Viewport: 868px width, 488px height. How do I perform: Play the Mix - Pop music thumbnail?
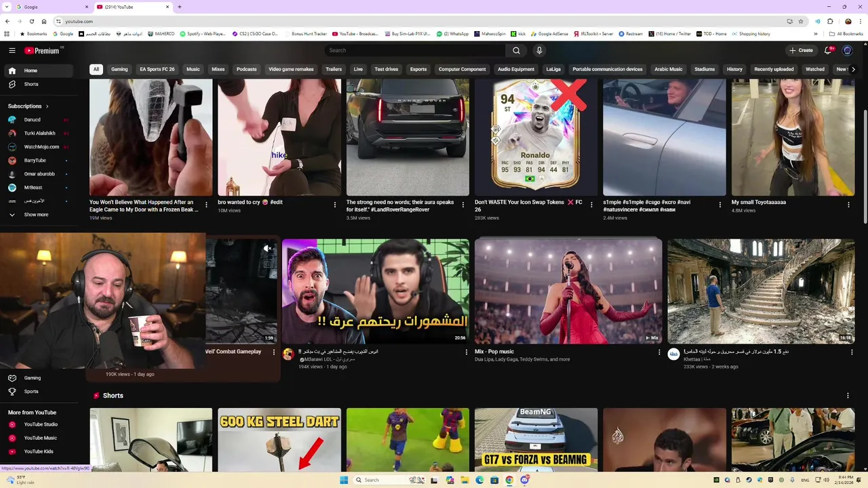tap(568, 291)
